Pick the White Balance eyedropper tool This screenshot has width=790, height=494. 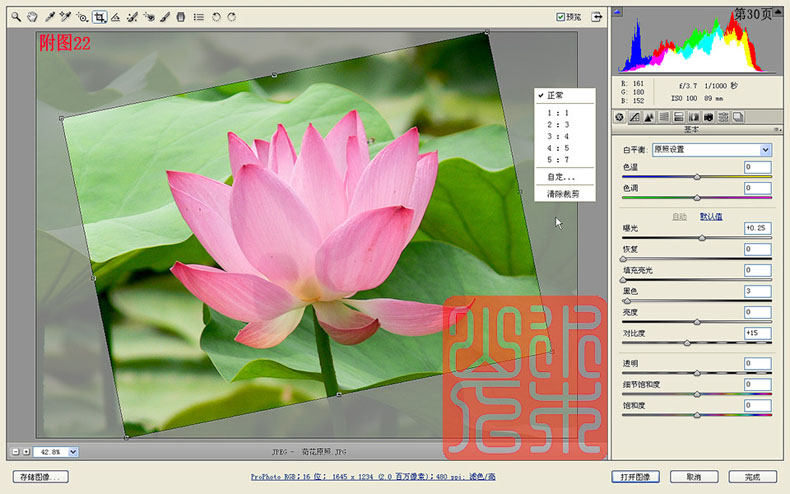(49, 17)
